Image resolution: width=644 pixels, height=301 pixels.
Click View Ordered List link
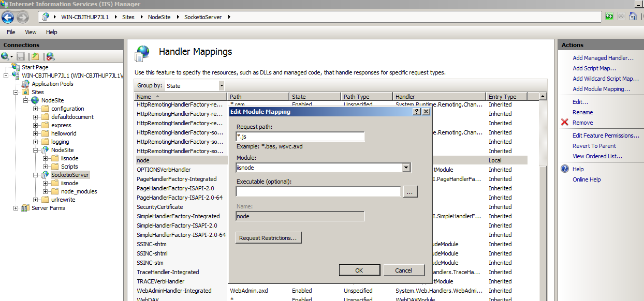coord(597,156)
